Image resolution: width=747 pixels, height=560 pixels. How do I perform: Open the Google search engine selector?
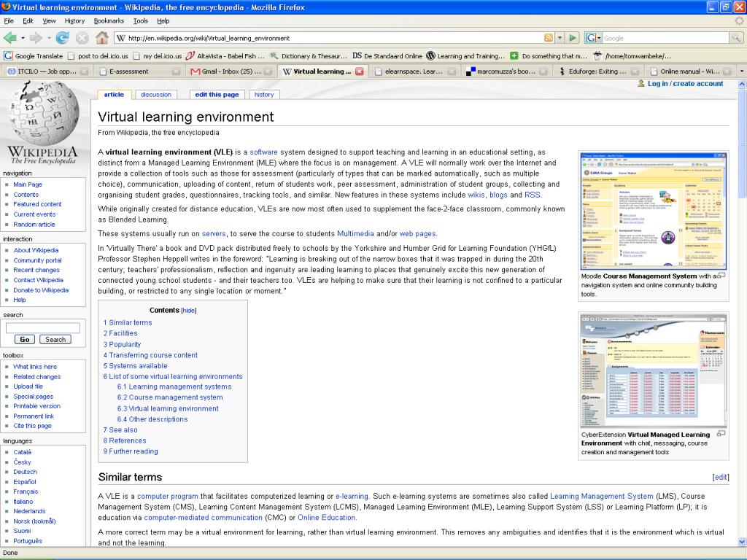tap(594, 38)
